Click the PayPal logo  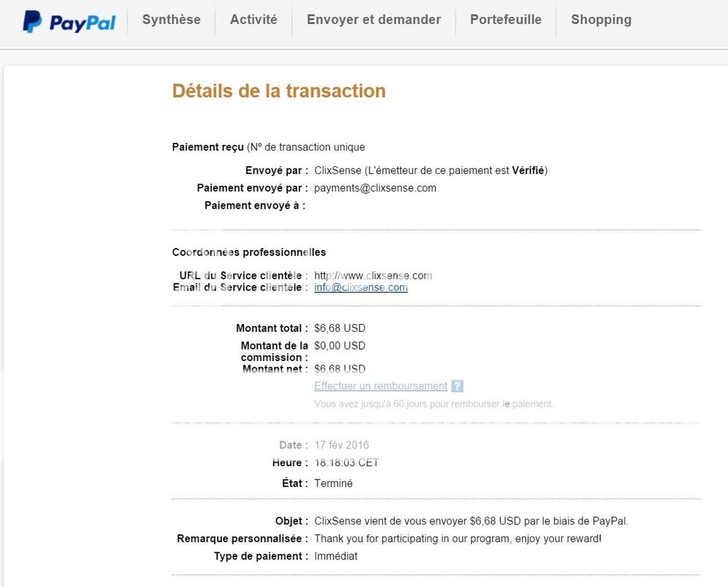coord(69,22)
